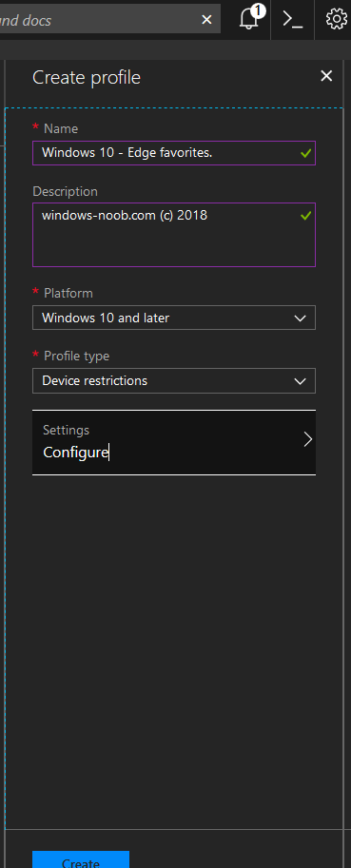Click the Create profile title

(x=87, y=78)
